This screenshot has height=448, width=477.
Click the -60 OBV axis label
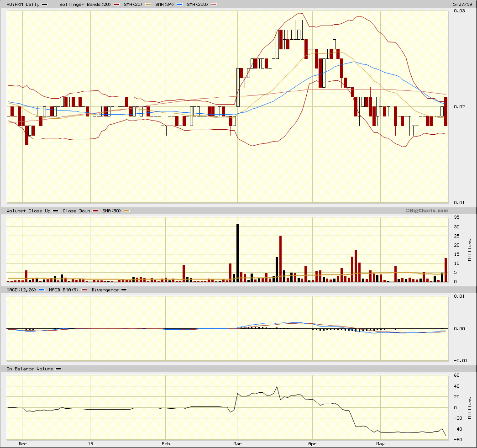pos(458,440)
